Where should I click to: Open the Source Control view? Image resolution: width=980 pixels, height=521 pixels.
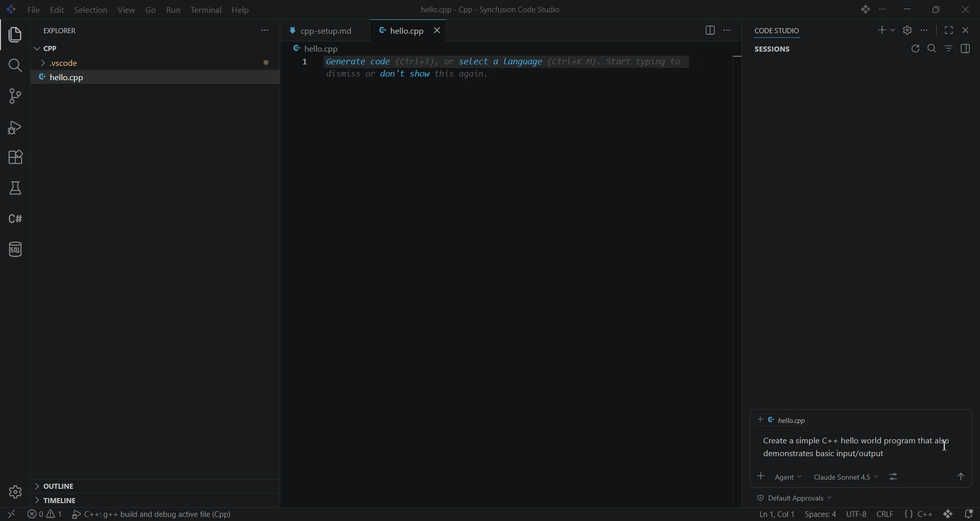pyautogui.click(x=15, y=96)
